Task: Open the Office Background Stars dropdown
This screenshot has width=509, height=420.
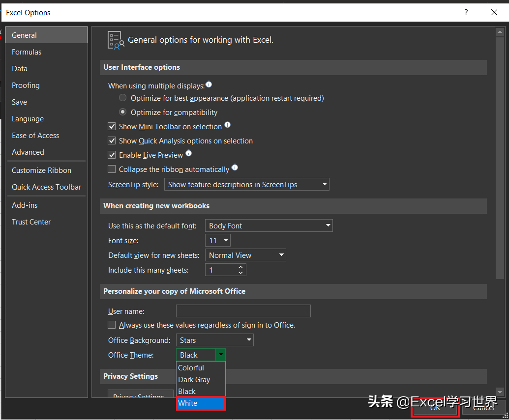Action: (x=214, y=340)
